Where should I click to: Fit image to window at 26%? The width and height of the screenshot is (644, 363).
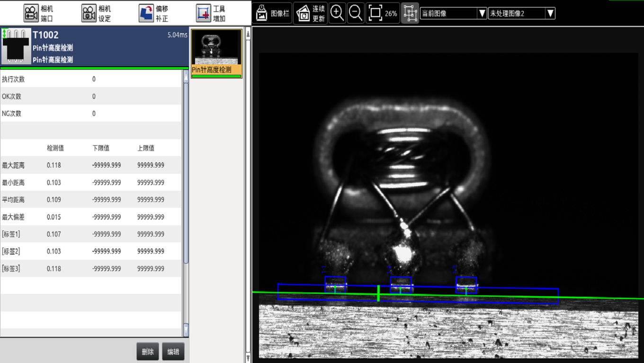(x=383, y=13)
